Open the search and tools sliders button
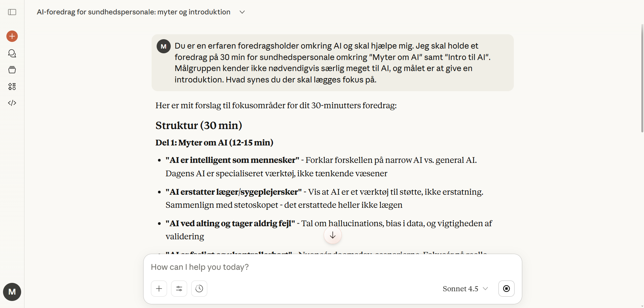644x308 pixels. point(179,289)
